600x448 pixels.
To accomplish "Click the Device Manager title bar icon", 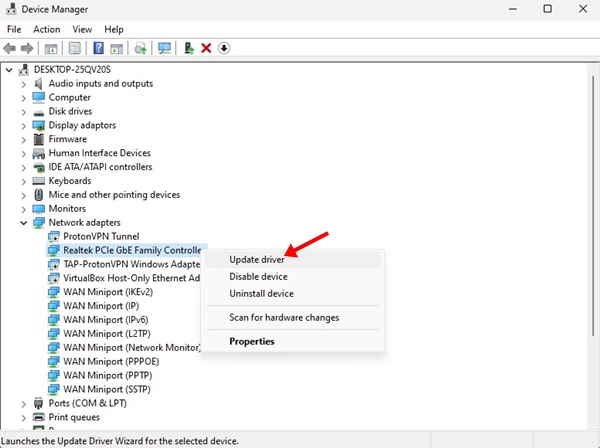I will pos(11,9).
